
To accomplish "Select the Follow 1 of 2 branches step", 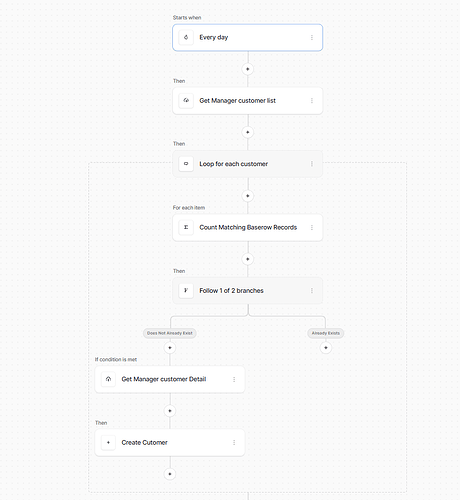I will (x=247, y=291).
